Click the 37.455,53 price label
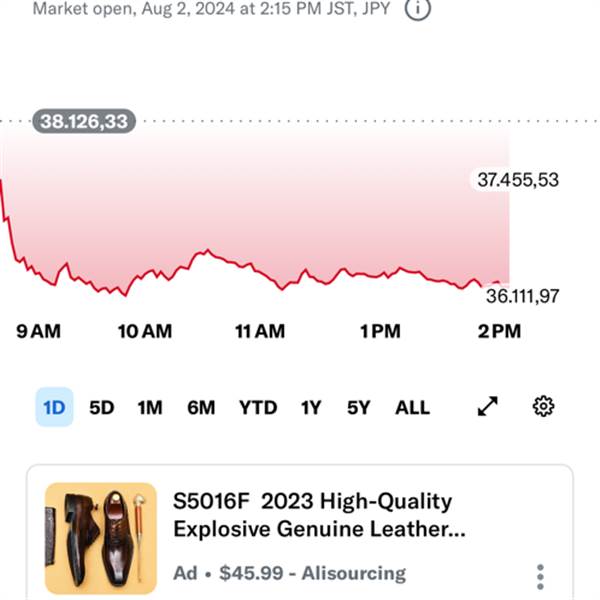 [x=517, y=180]
